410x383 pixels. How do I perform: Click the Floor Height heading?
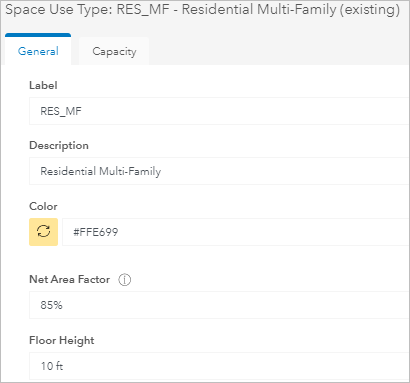pos(62,341)
